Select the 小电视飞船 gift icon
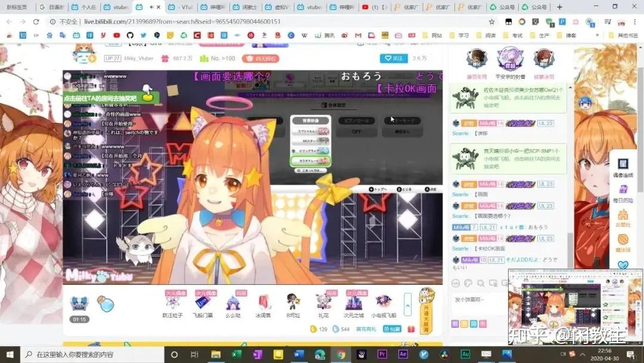Screen dimensions: 644x363 (383, 303)
